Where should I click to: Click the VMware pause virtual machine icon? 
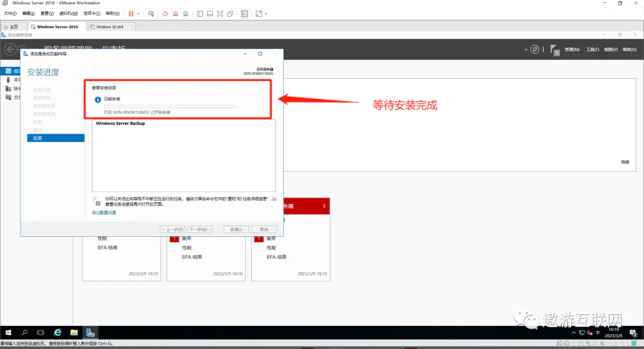(131, 13)
